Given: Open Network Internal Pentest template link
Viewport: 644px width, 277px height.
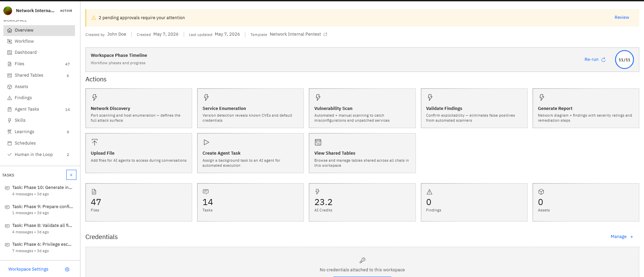Looking at the screenshot, I should tap(295, 34).
